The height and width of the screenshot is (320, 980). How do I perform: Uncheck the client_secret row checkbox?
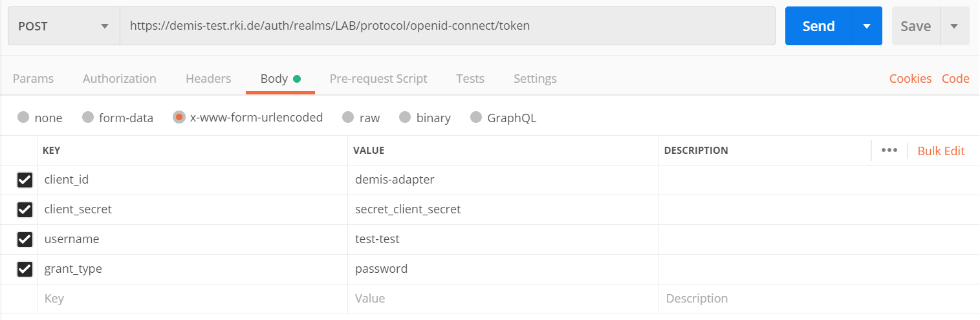[25, 209]
